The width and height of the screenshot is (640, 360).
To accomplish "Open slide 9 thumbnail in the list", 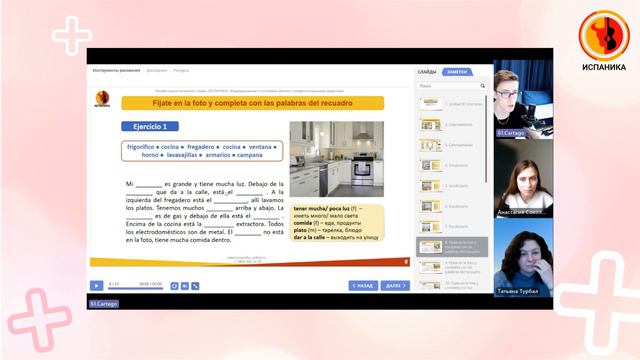I will 431,267.
